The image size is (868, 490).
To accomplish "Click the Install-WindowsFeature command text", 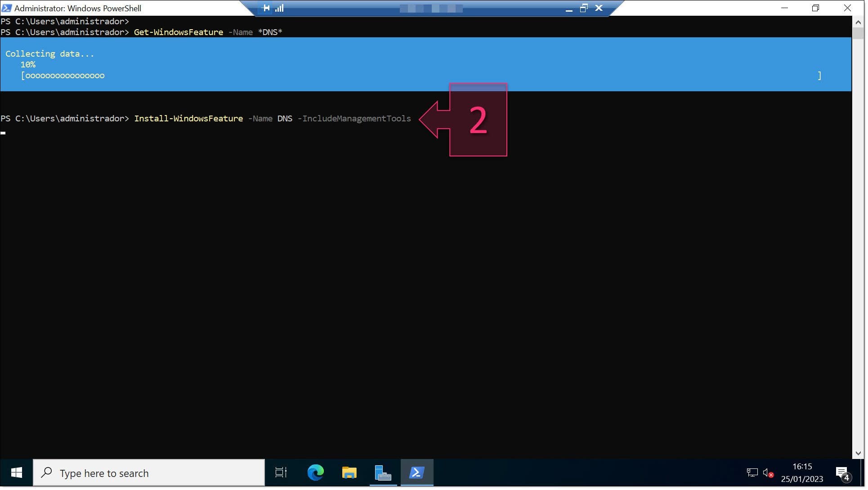I will 189,119.
